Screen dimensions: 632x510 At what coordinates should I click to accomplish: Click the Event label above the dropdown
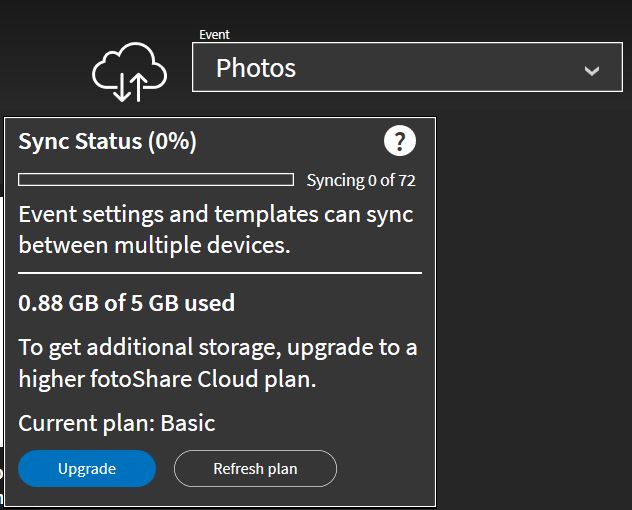click(x=214, y=35)
